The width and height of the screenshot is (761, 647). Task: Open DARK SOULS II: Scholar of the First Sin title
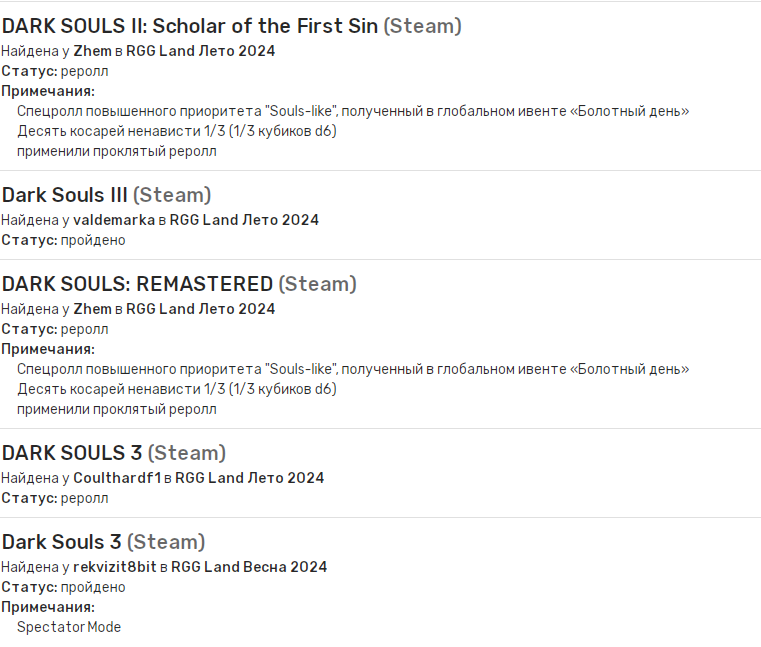click(190, 26)
